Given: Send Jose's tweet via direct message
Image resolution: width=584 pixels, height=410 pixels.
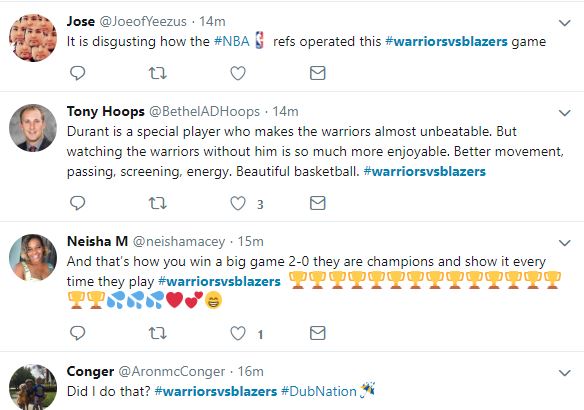Looking at the screenshot, I should click(318, 73).
